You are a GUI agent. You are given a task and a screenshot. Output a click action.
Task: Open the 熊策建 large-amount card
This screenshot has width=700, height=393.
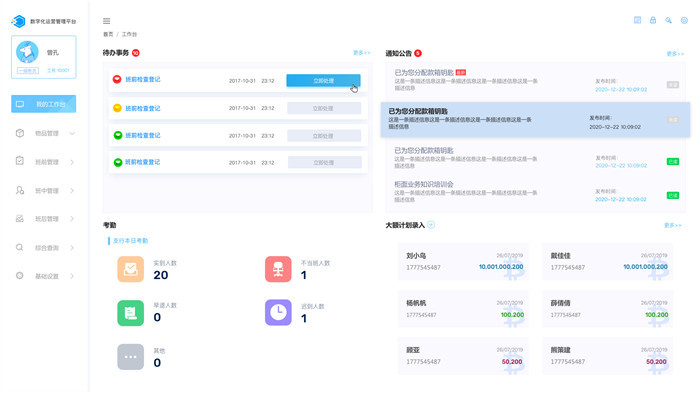tap(608, 356)
